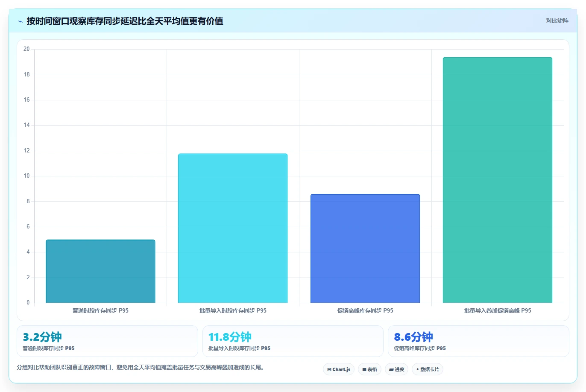Click the chart title 按时间窗口观察库存同步延迟
Image resolution: width=586 pixels, height=392 pixels.
coord(125,21)
